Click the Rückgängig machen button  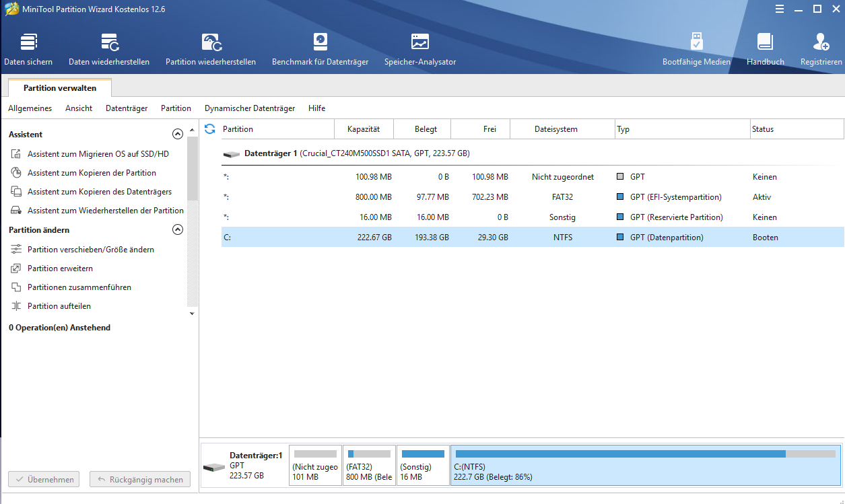(140, 480)
